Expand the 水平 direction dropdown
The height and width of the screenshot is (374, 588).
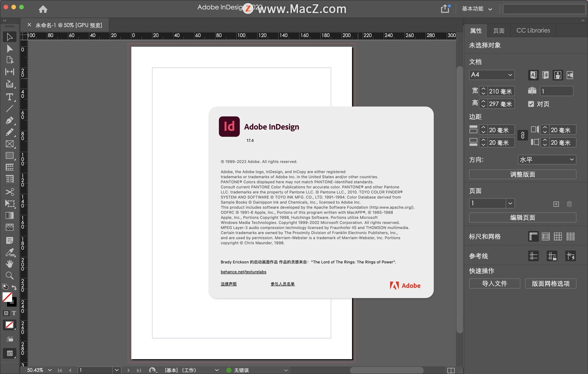(x=547, y=160)
